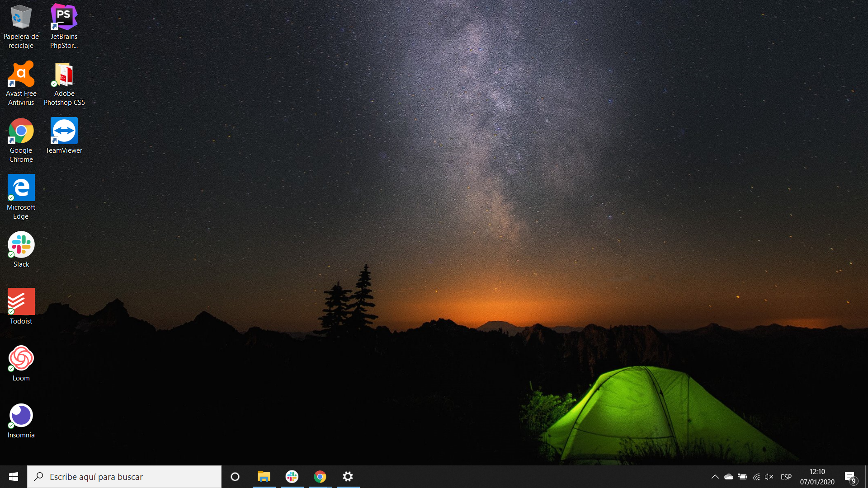The image size is (868, 488).
Task: Open the battery status tray icon
Action: (742, 477)
